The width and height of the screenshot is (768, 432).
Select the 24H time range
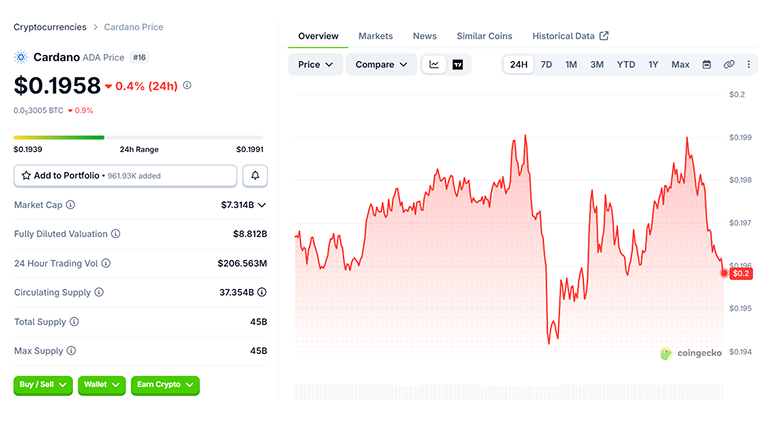tap(519, 65)
